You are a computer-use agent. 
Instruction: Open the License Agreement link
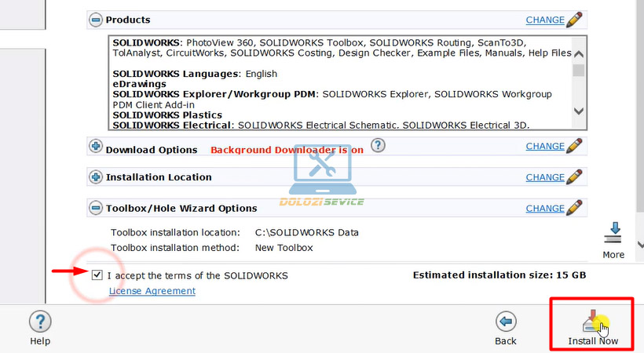click(152, 290)
